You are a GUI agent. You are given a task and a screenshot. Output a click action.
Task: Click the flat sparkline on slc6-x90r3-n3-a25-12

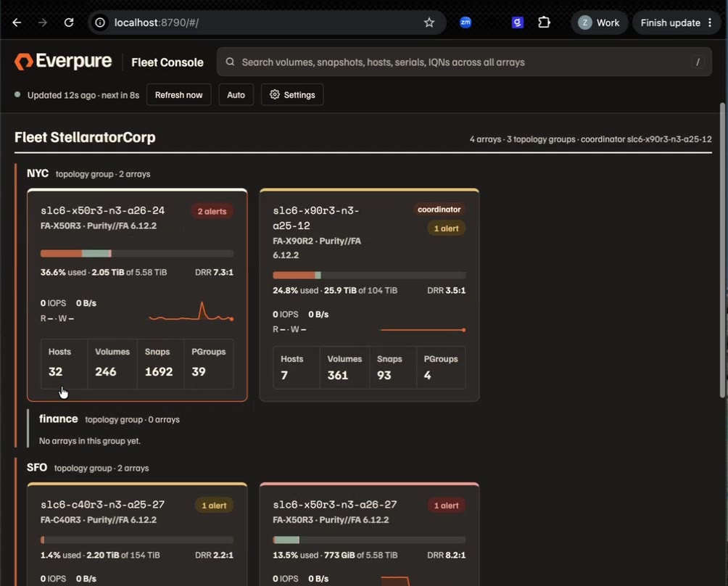[x=423, y=330]
